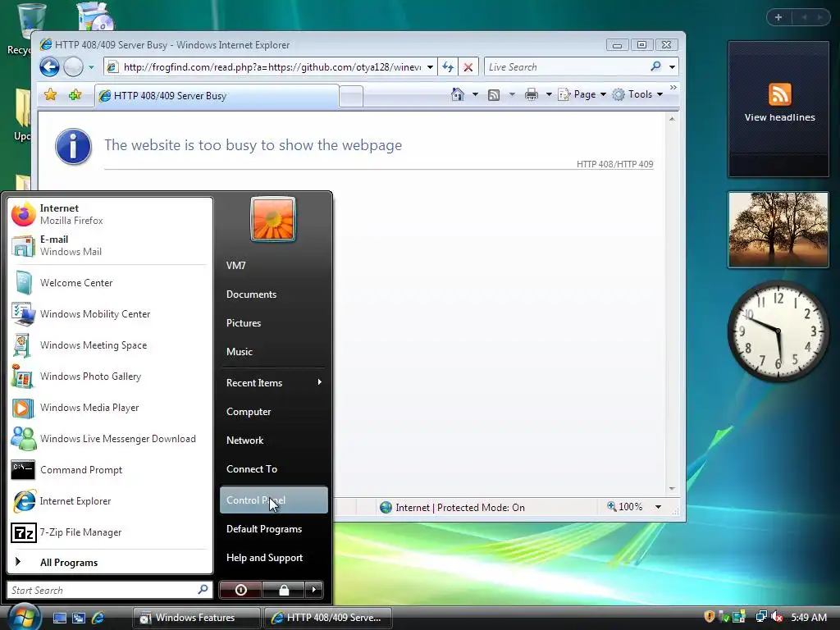Click the IE scrollbar up arrow

point(672,119)
